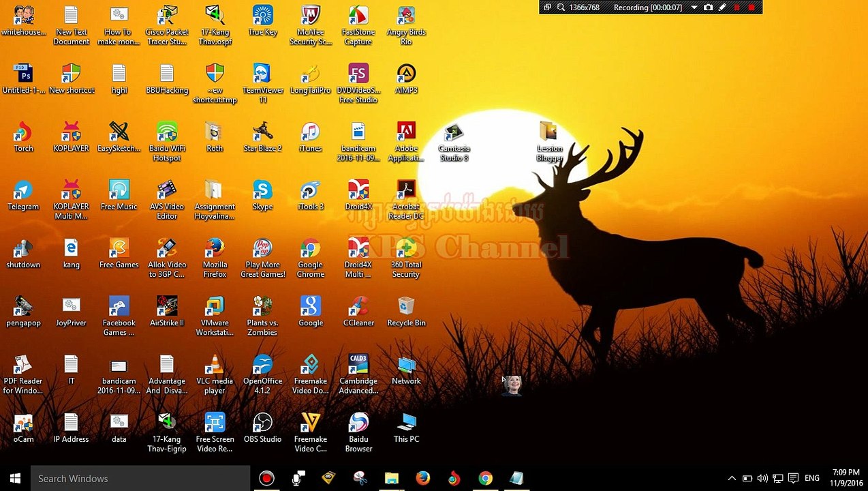Open File Explorer from the taskbar
This screenshot has width=868, height=491.
point(391,479)
